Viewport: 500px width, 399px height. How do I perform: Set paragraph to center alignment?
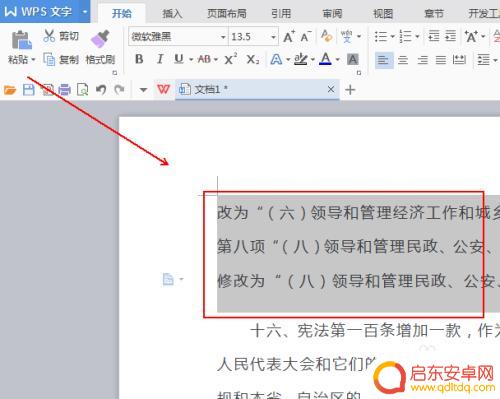[x=403, y=60]
